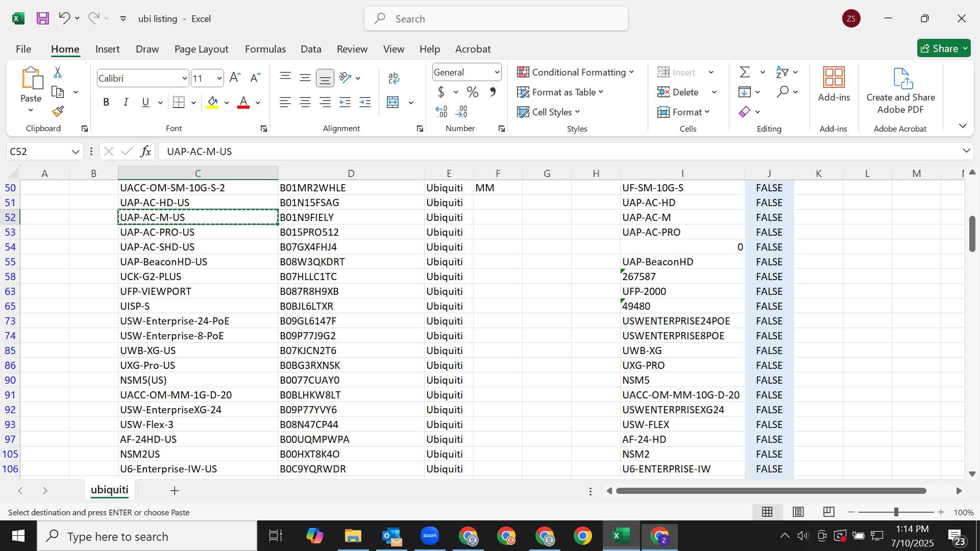Screen dimensions: 980x551
Task: Center text horizontally
Action: (x=305, y=102)
